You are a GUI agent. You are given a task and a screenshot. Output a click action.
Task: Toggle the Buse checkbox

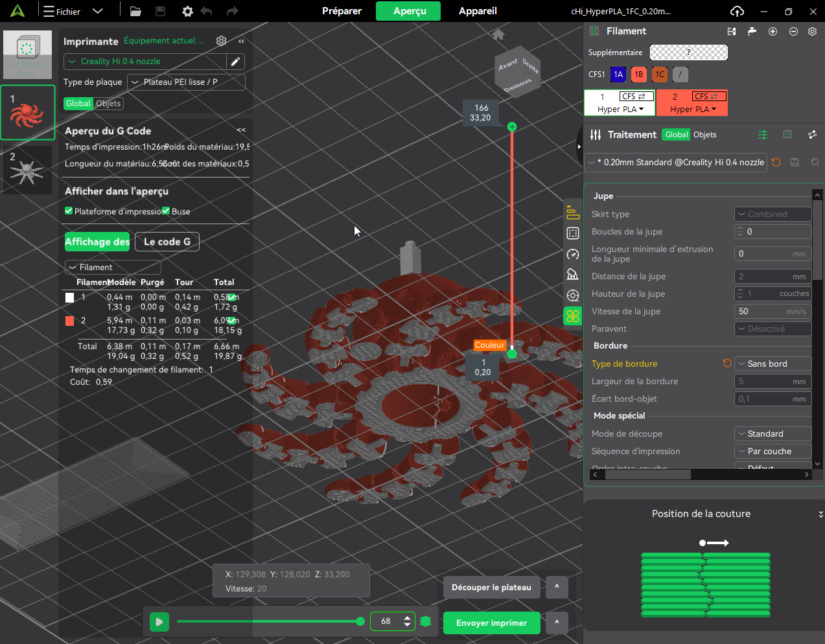click(166, 211)
